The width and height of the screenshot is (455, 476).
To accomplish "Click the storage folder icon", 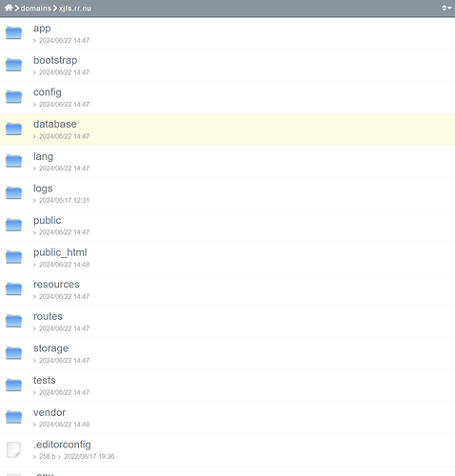I will click(13, 353).
